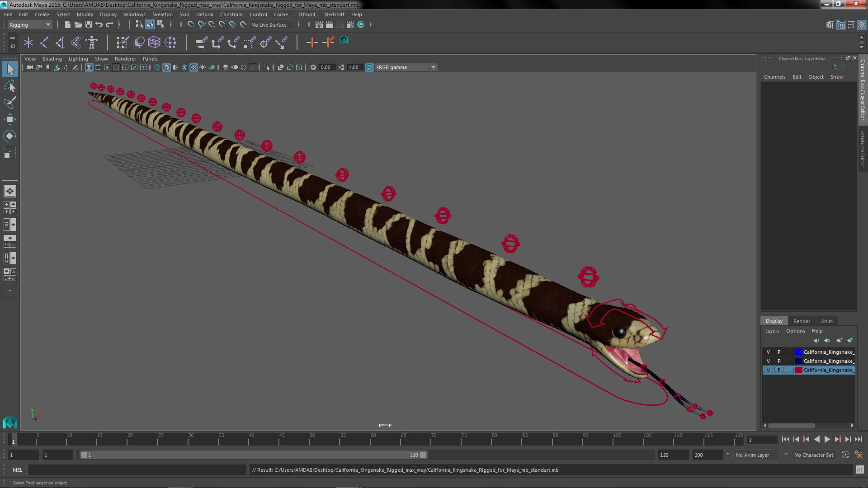
Task: Click the Create Joints shelf tool
Action: pyautogui.click(x=44, y=42)
